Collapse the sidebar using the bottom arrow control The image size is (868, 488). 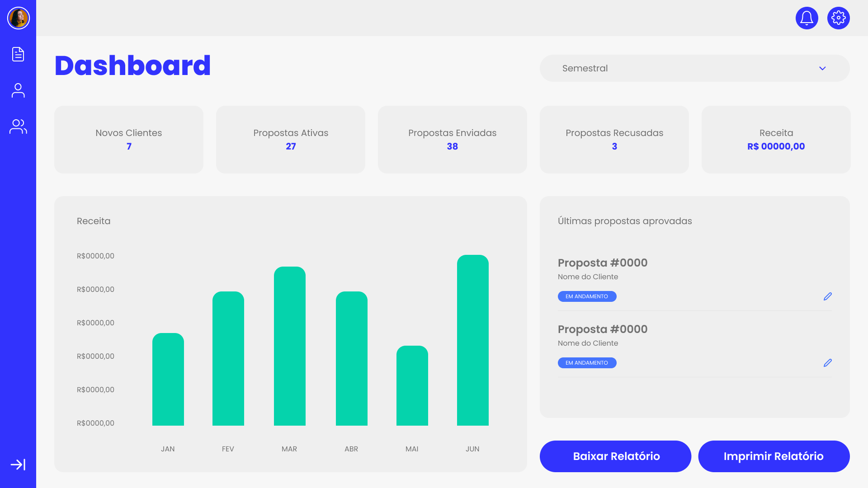click(x=18, y=464)
